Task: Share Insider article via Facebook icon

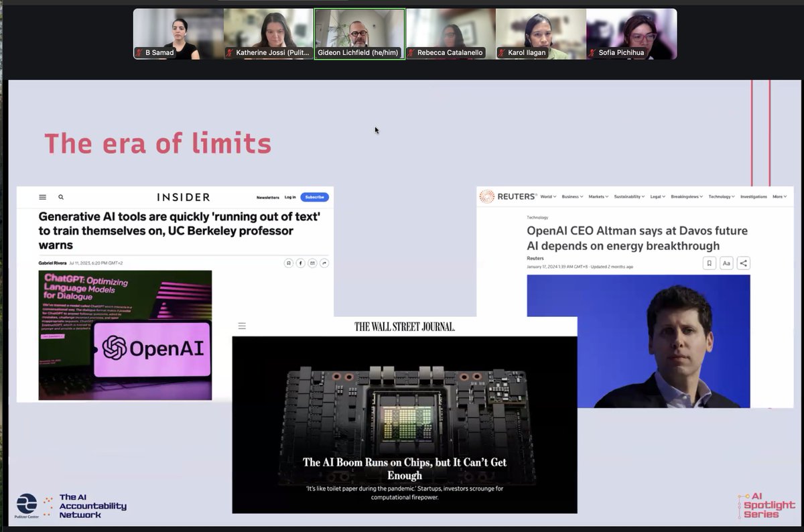Action: click(x=300, y=263)
